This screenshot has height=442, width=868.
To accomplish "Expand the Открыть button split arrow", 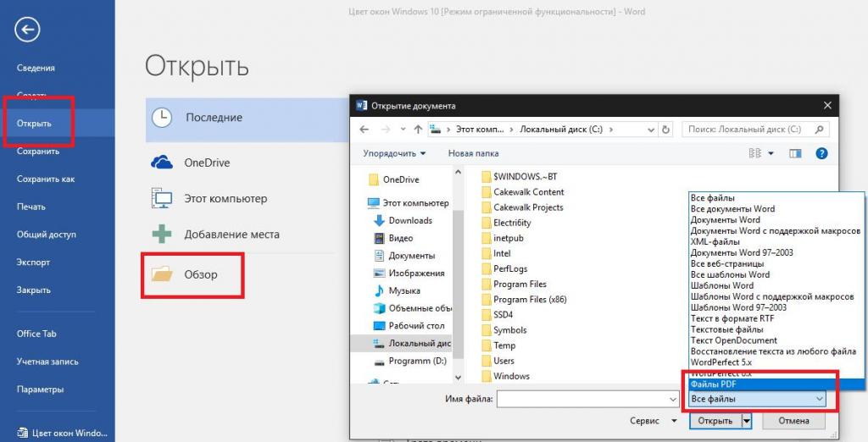I will tap(747, 421).
